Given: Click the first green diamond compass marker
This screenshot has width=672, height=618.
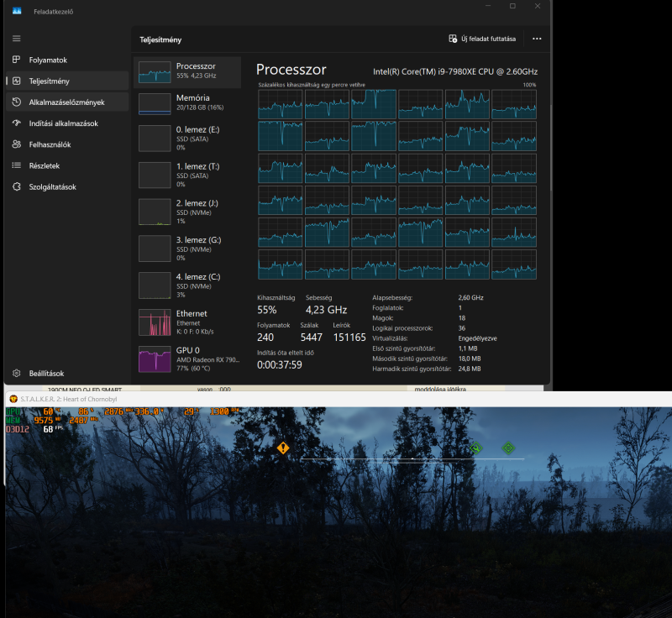Looking at the screenshot, I should (476, 448).
